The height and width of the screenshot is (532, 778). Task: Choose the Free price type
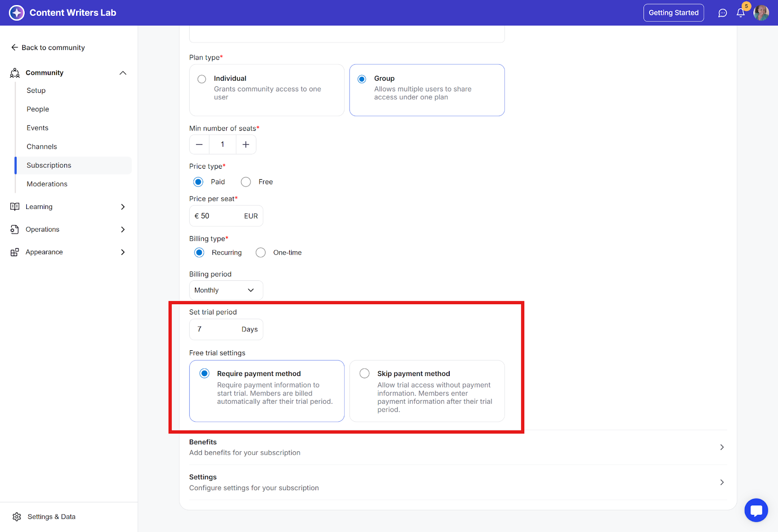click(246, 182)
